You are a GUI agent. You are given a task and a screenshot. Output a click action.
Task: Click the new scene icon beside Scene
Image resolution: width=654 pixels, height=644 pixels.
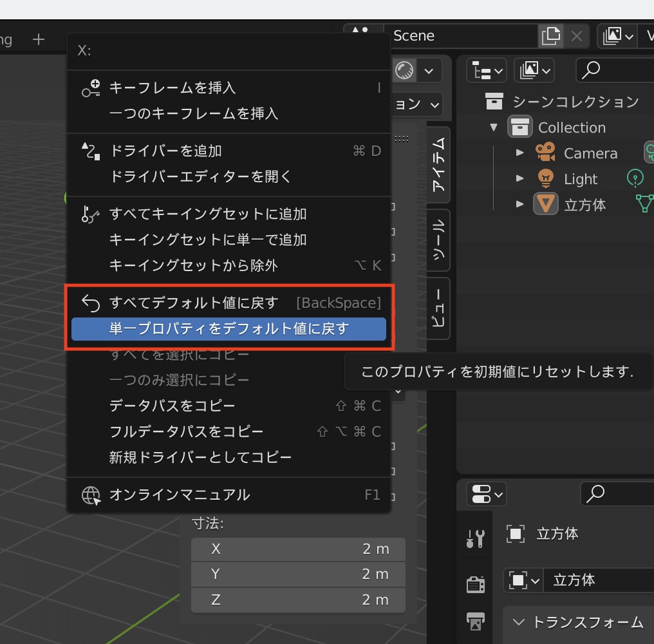pyautogui.click(x=551, y=36)
